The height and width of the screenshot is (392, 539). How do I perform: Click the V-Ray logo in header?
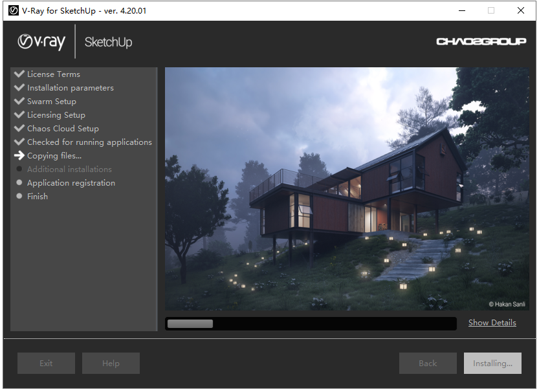(x=41, y=41)
